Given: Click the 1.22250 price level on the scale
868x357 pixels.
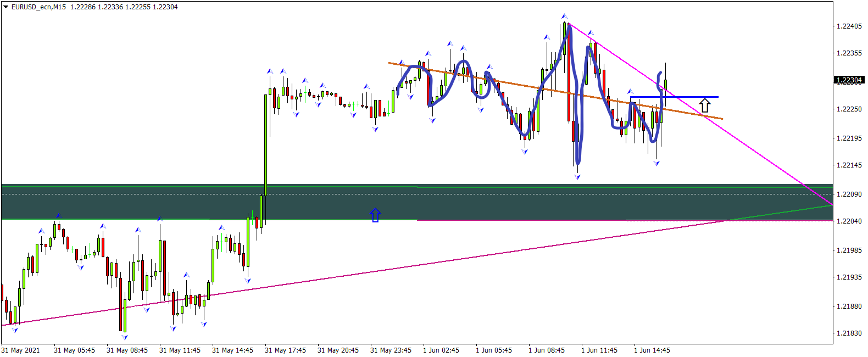Looking at the screenshot, I should 849,109.
